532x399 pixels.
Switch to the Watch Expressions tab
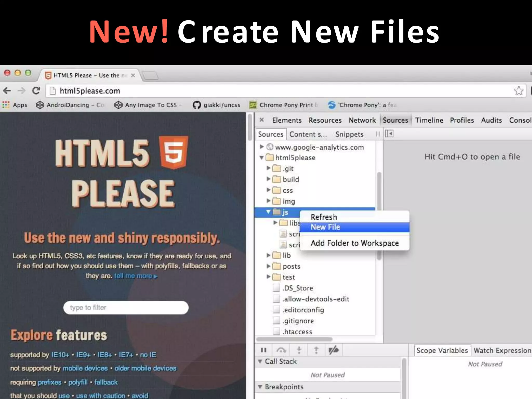[502, 350]
